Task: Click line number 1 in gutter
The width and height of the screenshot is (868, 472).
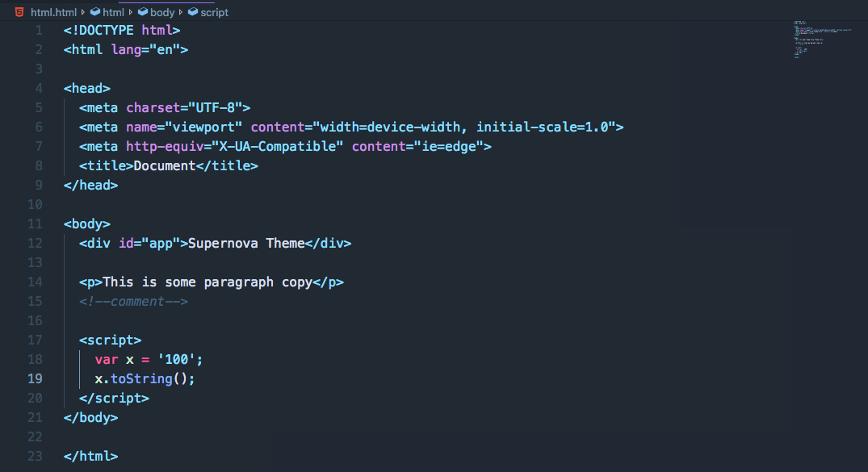Action: pos(39,31)
